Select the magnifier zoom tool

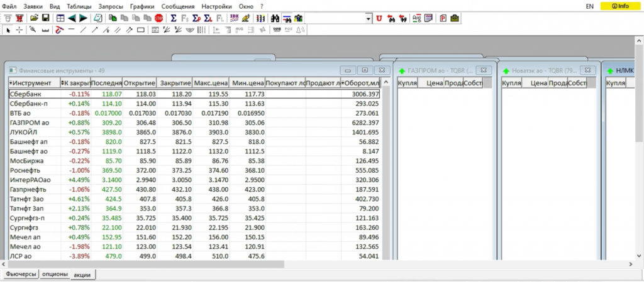pyautogui.click(x=33, y=30)
